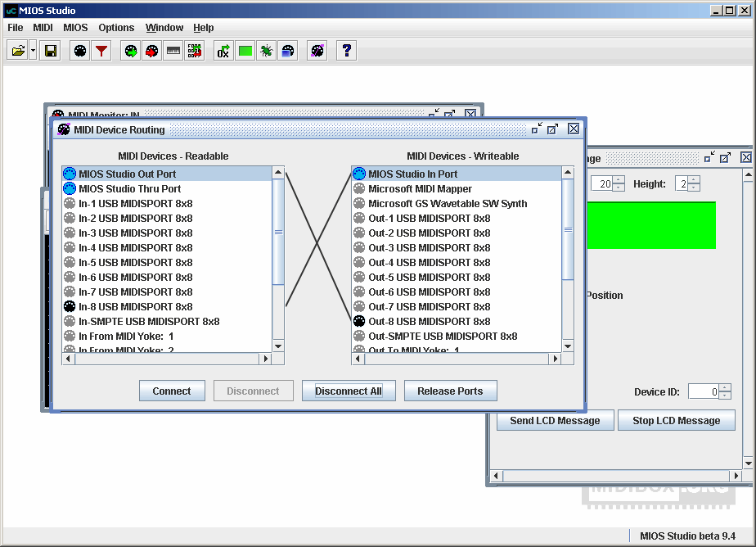The width and height of the screenshot is (756, 547).
Task: Select the Microsoft MIDI Mapper icon
Action: [359, 188]
